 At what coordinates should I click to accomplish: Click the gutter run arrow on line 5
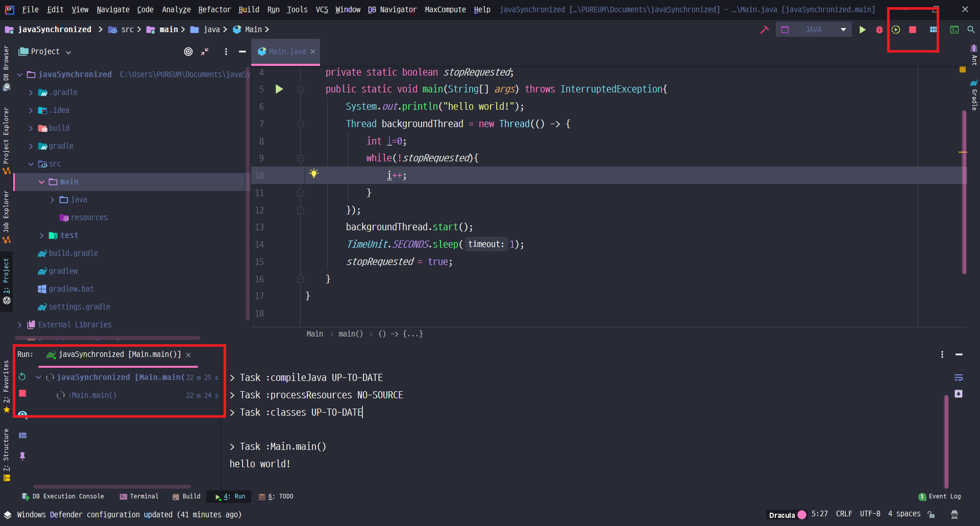279,89
